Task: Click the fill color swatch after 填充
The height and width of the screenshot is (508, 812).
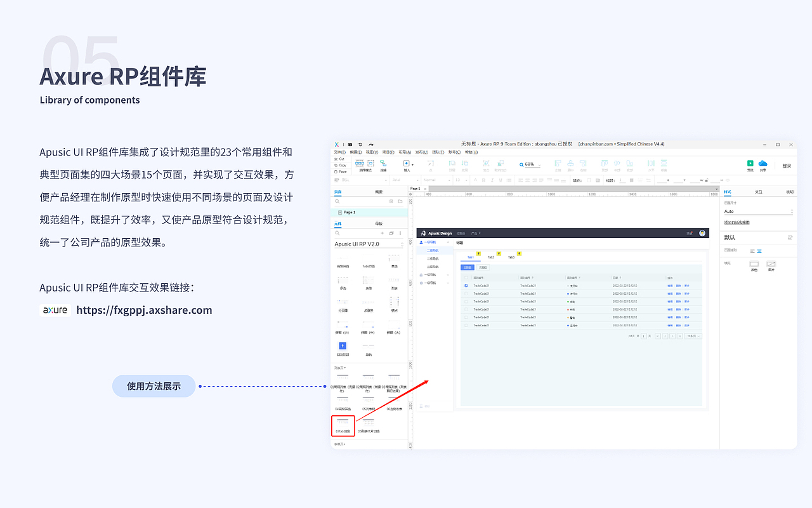Action: click(x=589, y=180)
